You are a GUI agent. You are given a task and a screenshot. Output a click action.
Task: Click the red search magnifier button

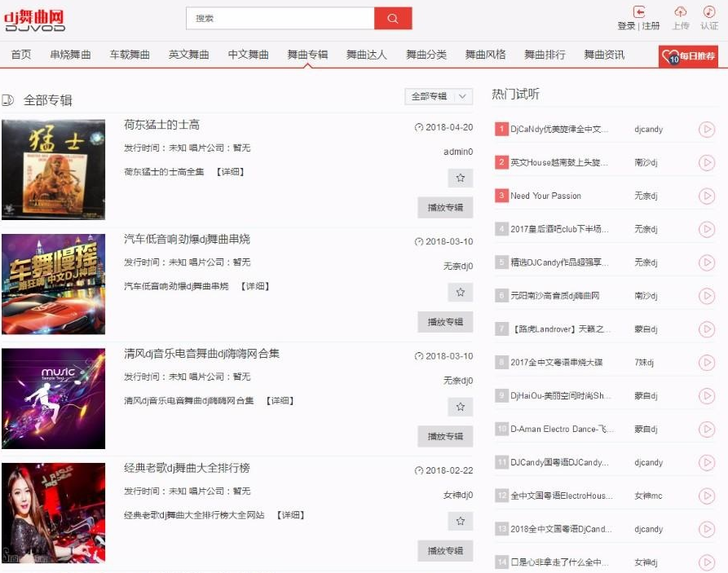393,19
